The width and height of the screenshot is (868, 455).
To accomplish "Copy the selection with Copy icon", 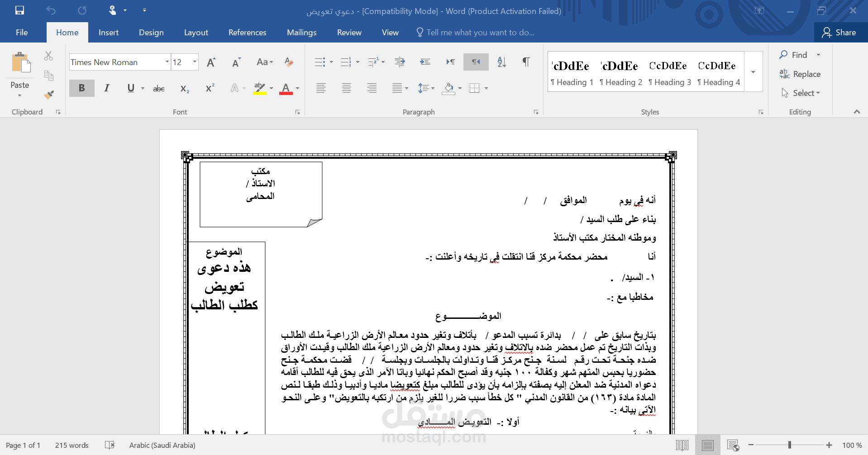I will (49, 76).
